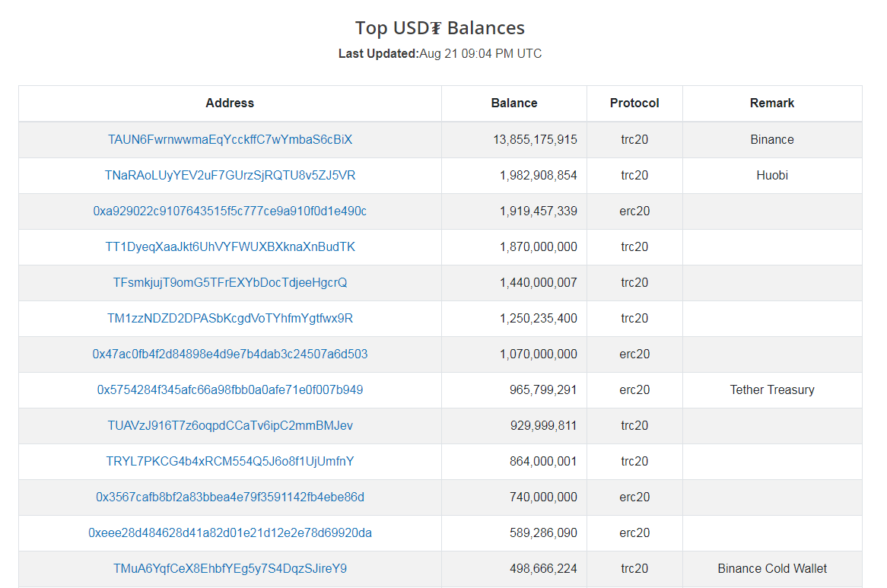The height and width of the screenshot is (588, 887).
Task: Open address TAUN6FwrnwwmaEqYcckffC7wYmbaS6cBiX
Action: 230,140
